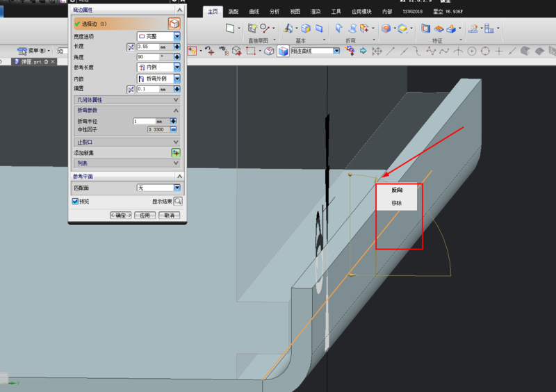Click the 角度 input field
556x392 pixels.
(x=148, y=57)
